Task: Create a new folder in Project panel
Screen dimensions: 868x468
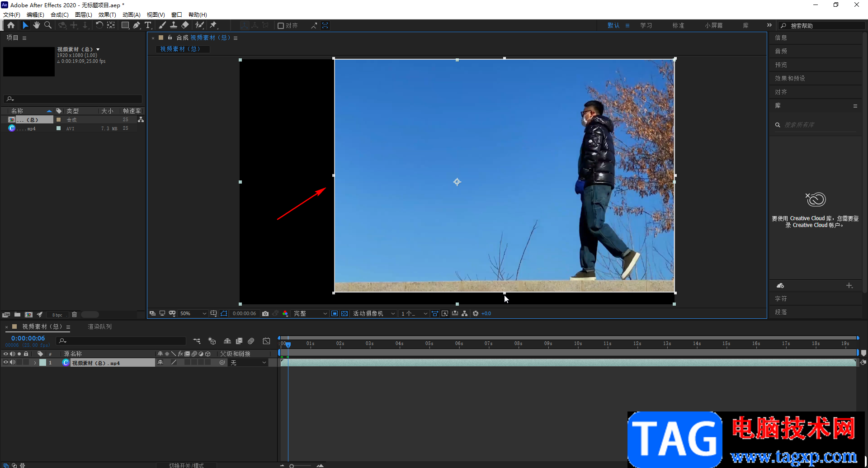Action: click(x=17, y=315)
